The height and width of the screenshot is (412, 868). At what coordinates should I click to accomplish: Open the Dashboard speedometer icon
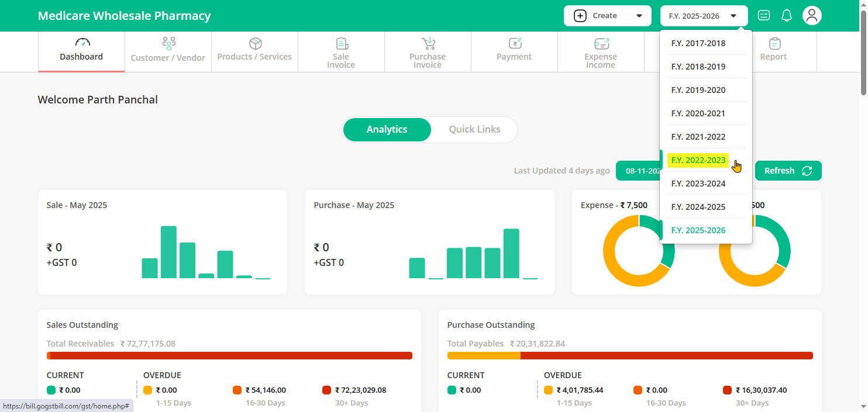(x=82, y=43)
